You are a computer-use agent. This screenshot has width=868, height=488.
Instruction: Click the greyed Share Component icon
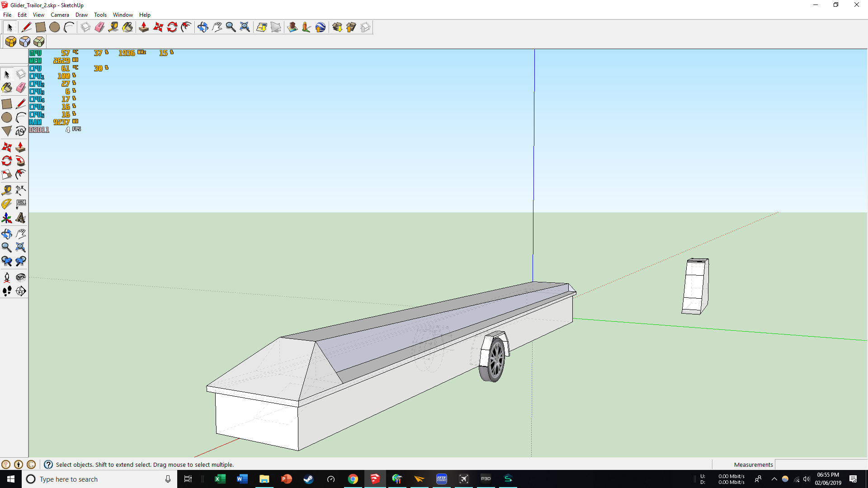[365, 28]
